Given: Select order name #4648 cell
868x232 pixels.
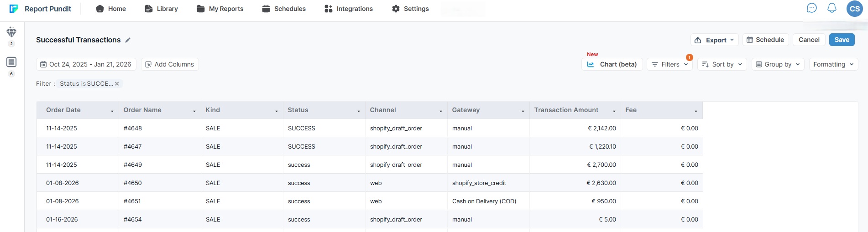Looking at the screenshot, I should click(x=160, y=128).
